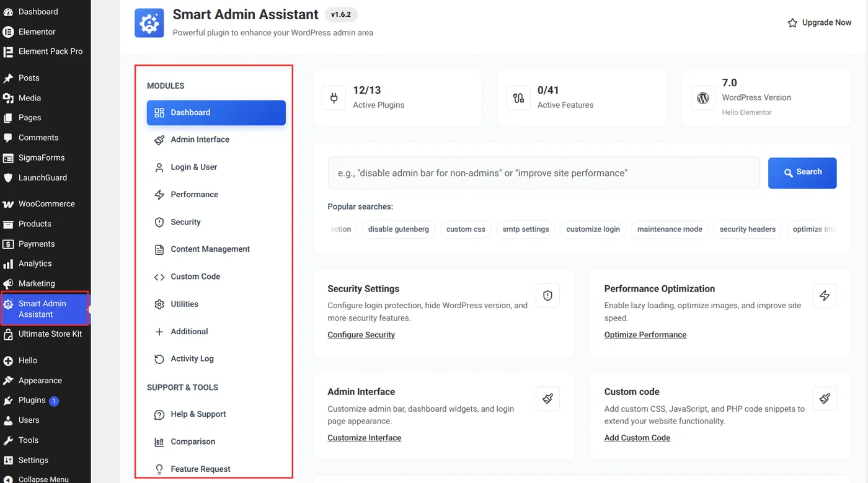Viewport: 868px width, 483px height.
Task: Select the 'disable gutenberg' popular search
Action: pyautogui.click(x=399, y=229)
